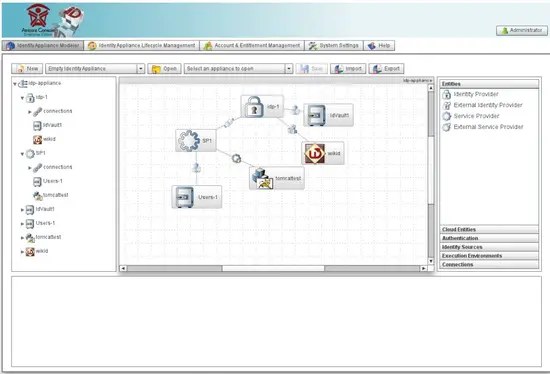Go to System Settings tab

[334, 46]
